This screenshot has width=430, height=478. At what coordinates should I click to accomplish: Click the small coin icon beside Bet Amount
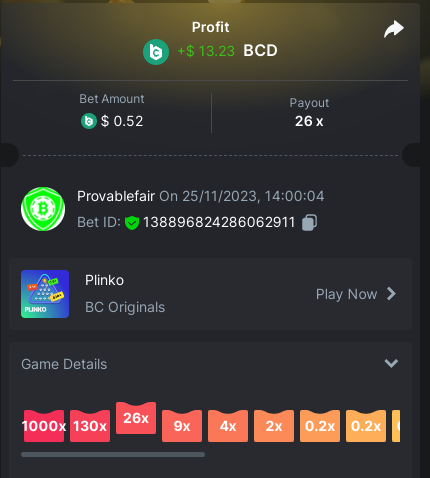pos(89,121)
